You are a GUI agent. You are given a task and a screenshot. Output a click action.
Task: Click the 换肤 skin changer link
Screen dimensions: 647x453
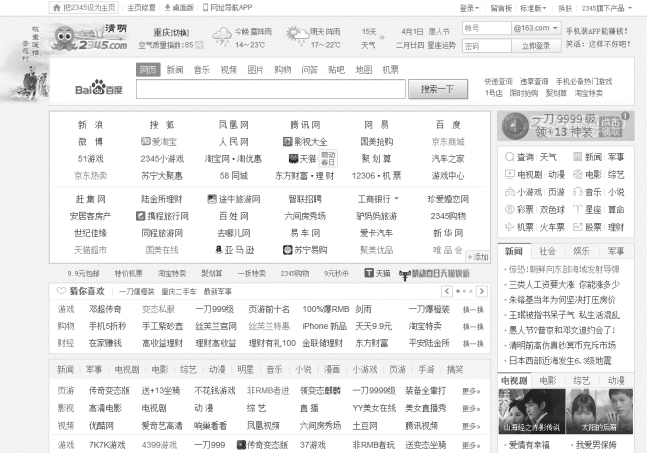tap(565, 8)
